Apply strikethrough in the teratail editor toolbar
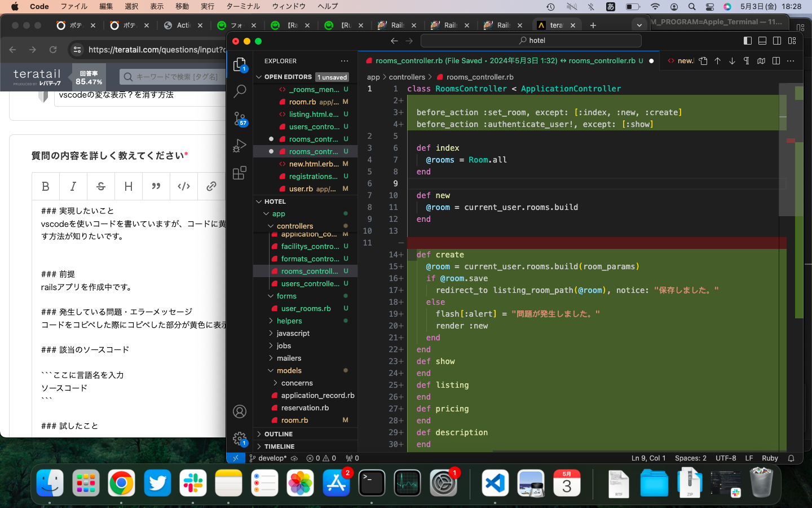Screen dimensions: 812x508 tap(101, 186)
